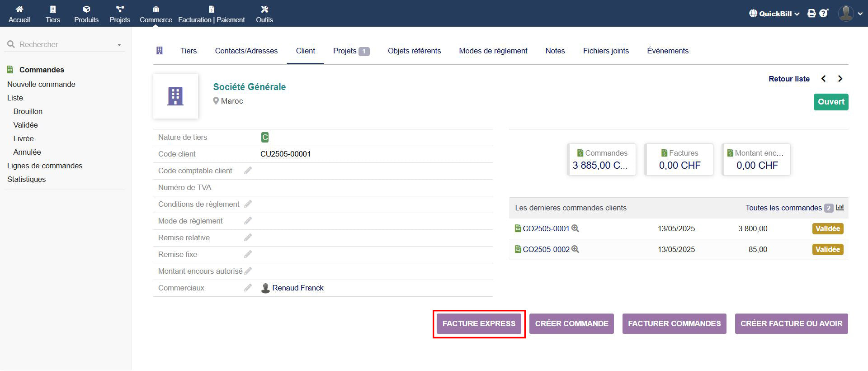Open Renaud Franck sales rep link
The width and height of the screenshot is (868, 371).
pos(297,288)
